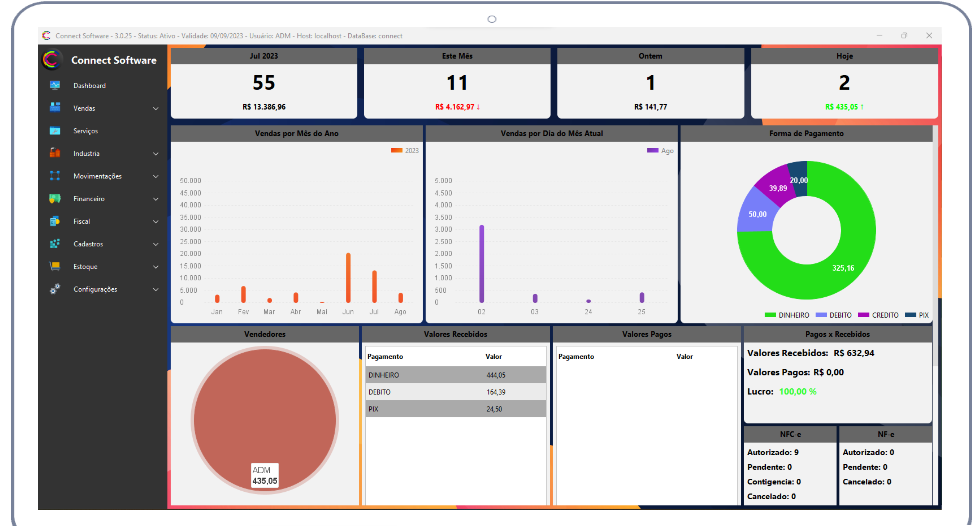This screenshot has height=526, width=980.
Task: Click the Serviços sidebar icon
Action: (55, 130)
